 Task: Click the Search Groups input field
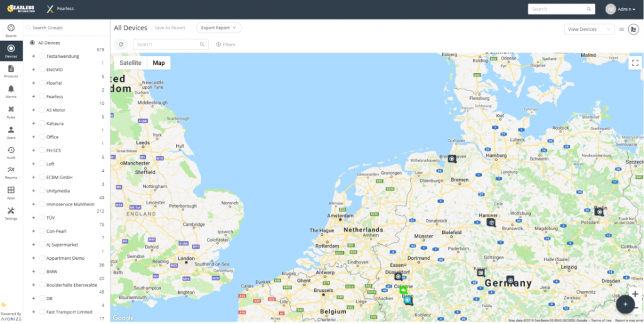click(66, 28)
